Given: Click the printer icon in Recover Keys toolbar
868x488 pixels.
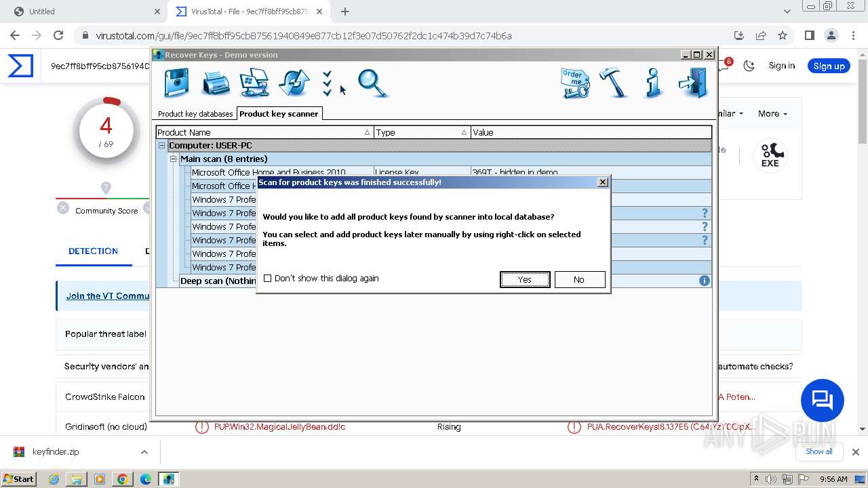Looking at the screenshot, I should (216, 83).
